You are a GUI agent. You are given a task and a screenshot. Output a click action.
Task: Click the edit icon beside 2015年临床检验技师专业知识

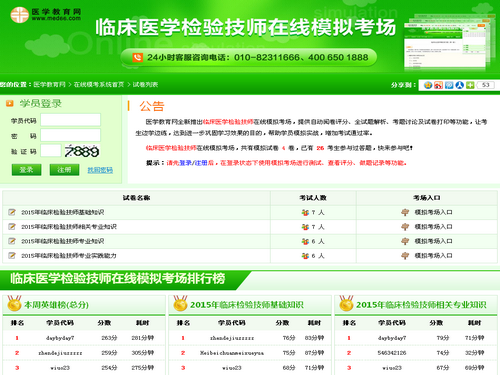pos(12,241)
